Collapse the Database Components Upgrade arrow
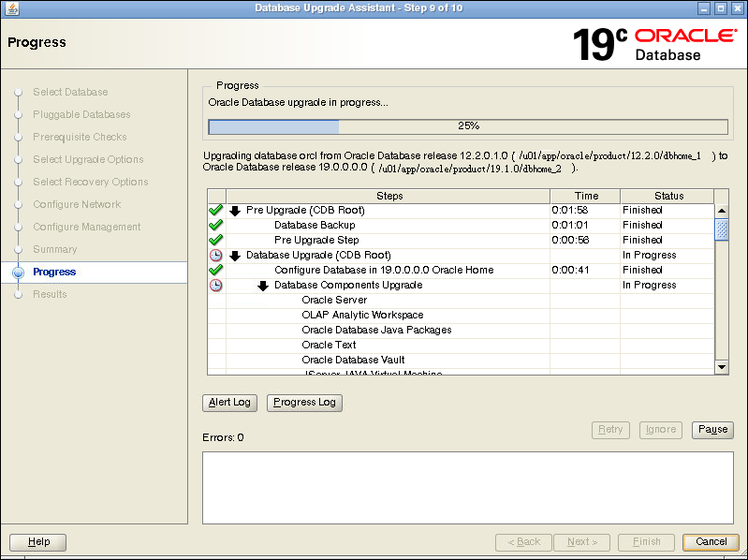This screenshot has height=560, width=748. point(263,286)
